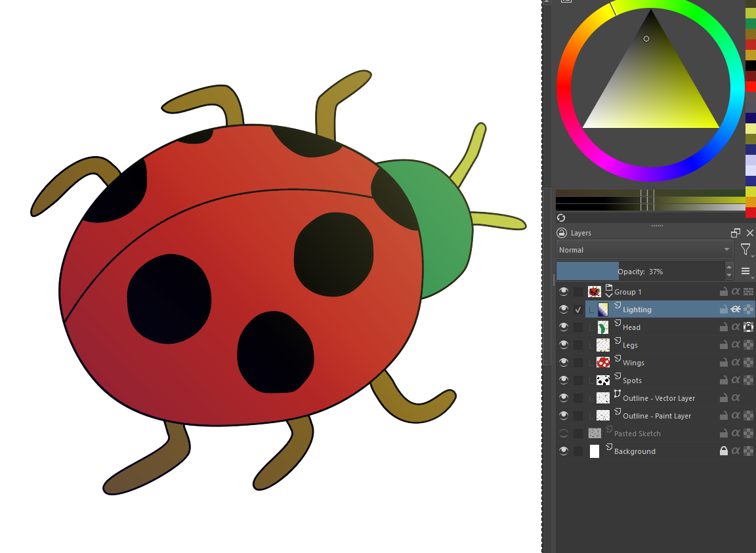Increase opacity with the up stepper arrow
Viewport: 756px width, 553px height.
pos(729,267)
